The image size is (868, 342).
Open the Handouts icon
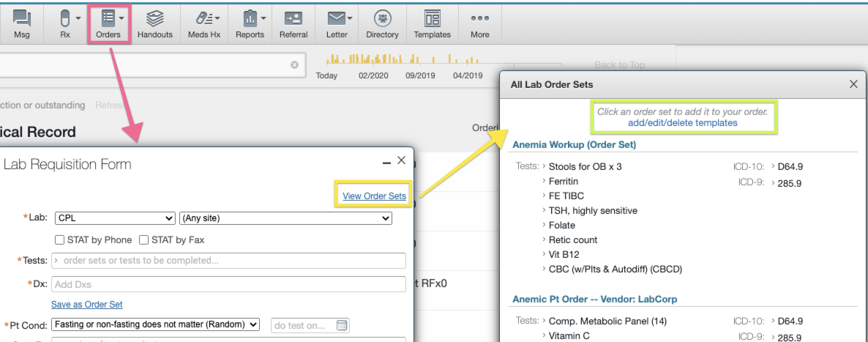click(x=155, y=23)
